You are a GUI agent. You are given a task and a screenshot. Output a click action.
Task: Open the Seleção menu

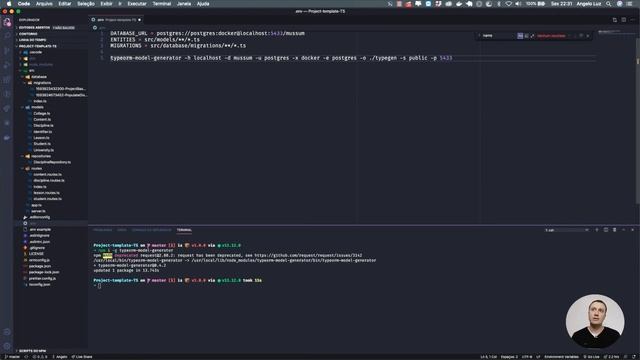86,4
